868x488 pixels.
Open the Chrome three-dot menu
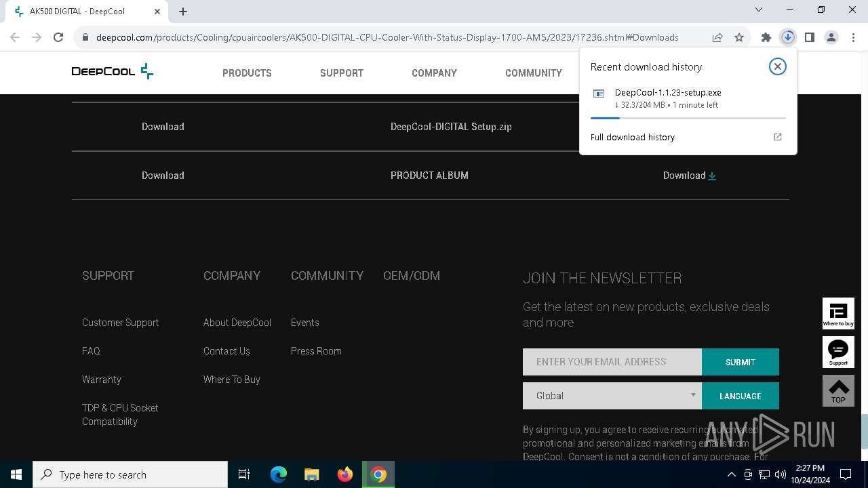pos(852,37)
